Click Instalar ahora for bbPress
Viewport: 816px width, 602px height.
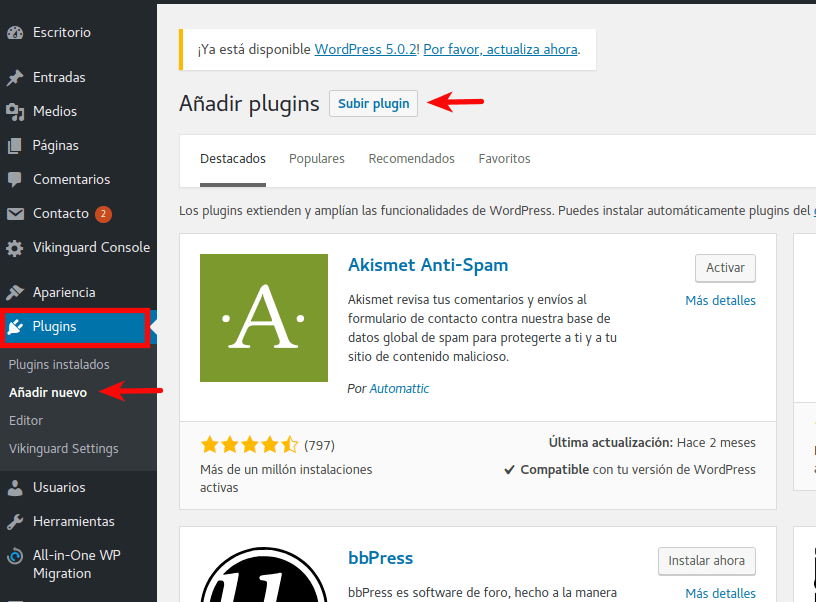[x=706, y=561]
